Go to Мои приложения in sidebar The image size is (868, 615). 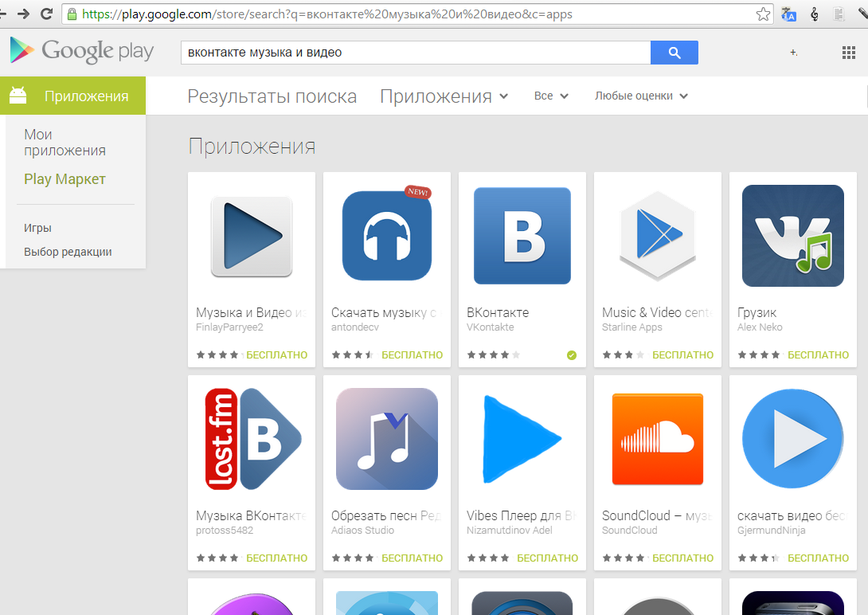click(65, 143)
